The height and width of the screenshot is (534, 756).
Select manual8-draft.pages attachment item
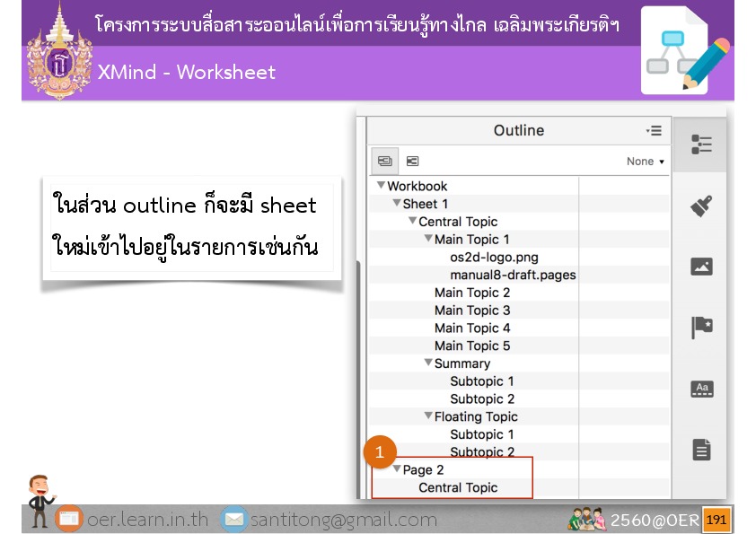click(x=513, y=275)
